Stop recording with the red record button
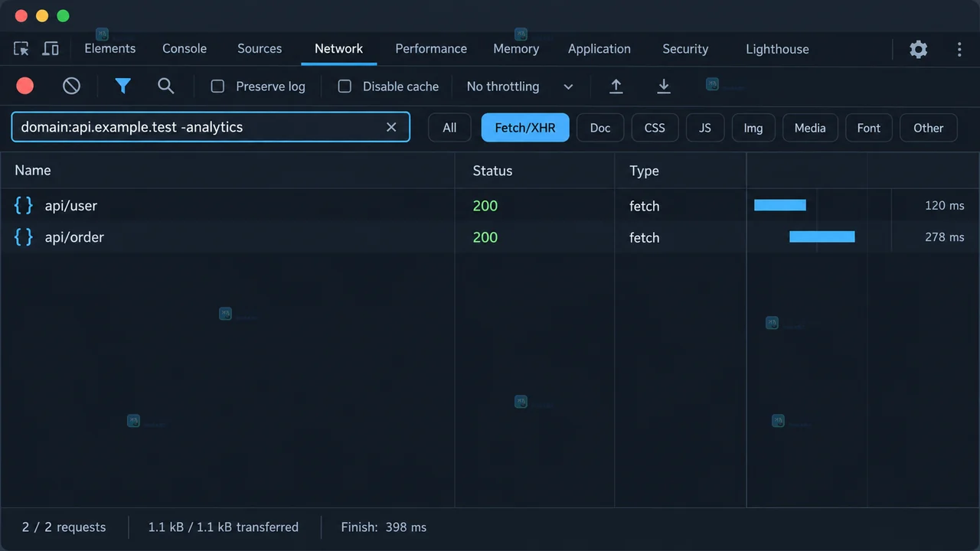 tap(25, 86)
